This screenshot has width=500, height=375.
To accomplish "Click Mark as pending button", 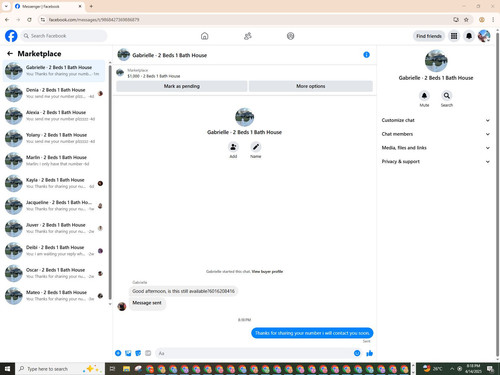I will coord(182,86).
